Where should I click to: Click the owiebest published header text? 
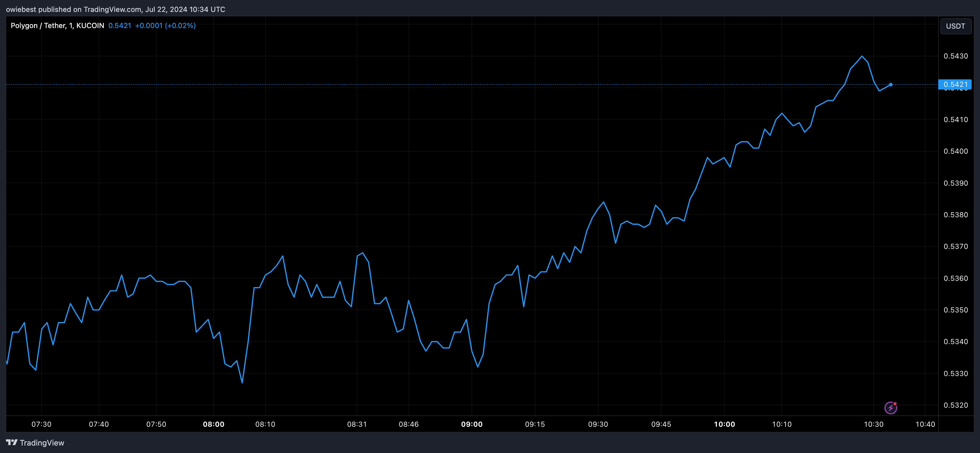[x=116, y=9]
